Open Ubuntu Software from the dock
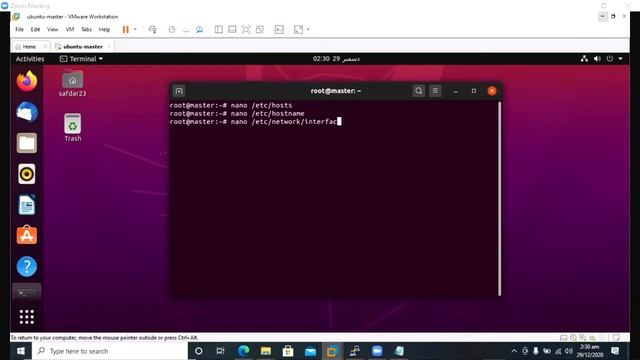The height and width of the screenshot is (360, 640). (x=27, y=236)
